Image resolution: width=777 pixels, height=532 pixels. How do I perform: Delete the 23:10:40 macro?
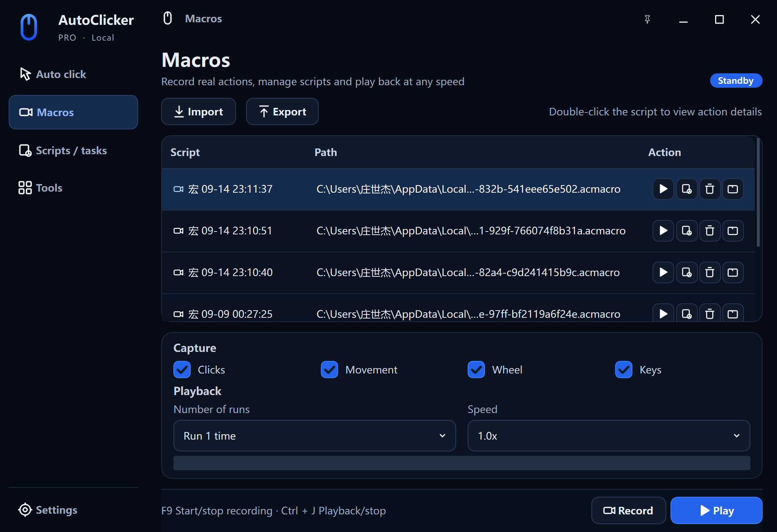[x=710, y=272]
